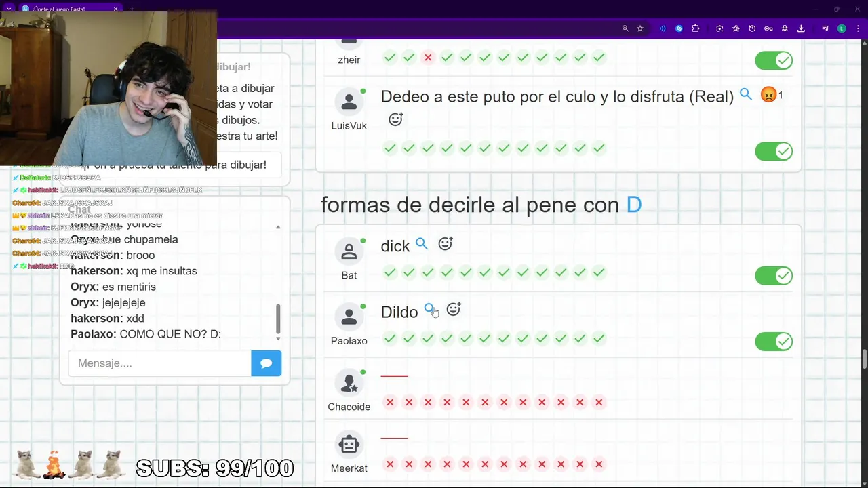
Task: Click the chat scroll-up arrow
Action: click(278, 227)
